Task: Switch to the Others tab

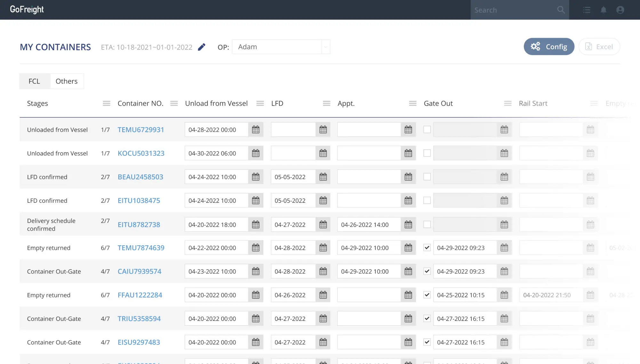Action: point(67,81)
